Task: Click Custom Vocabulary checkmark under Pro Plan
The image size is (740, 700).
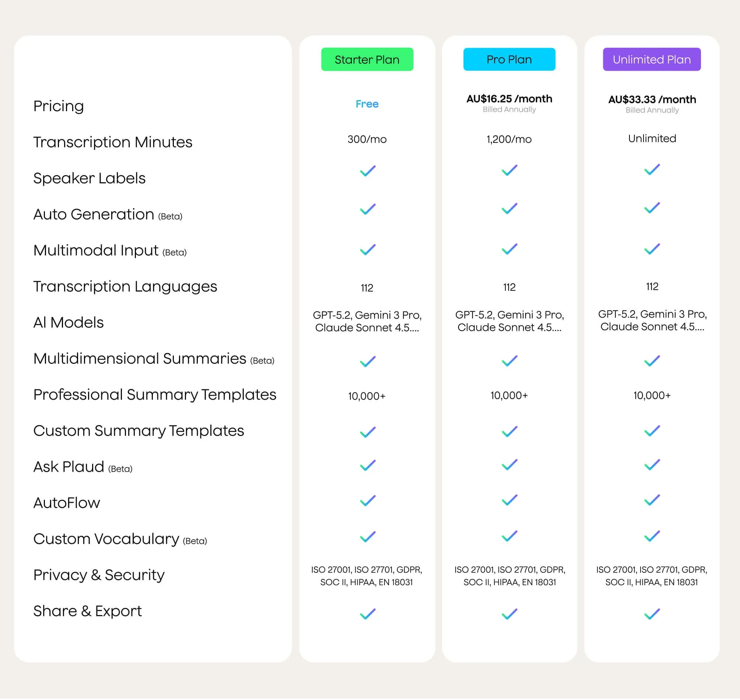Action: (x=509, y=536)
